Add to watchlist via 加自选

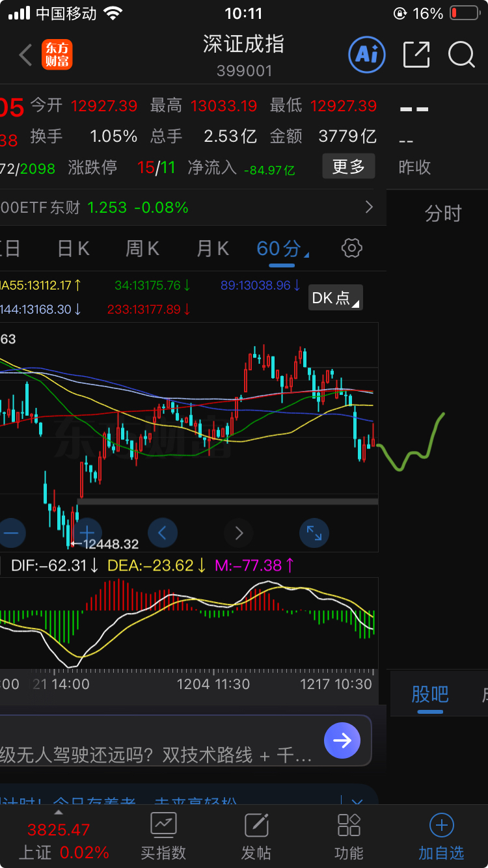(x=441, y=836)
